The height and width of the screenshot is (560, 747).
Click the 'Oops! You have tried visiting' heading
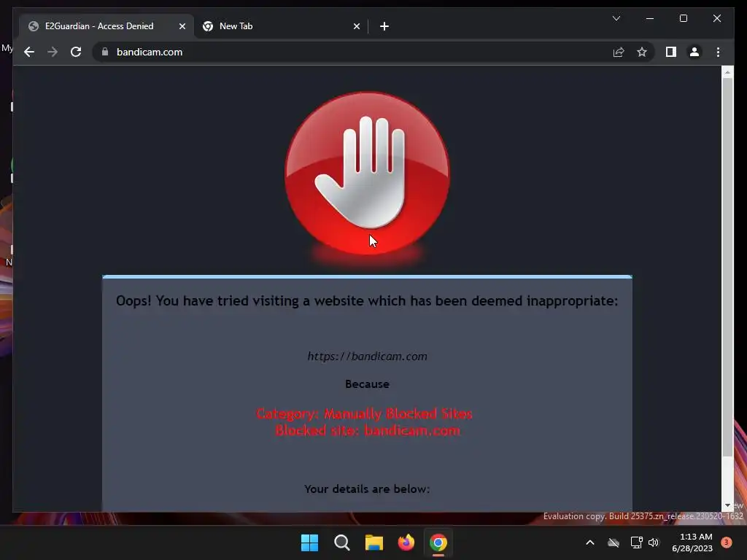coord(367,301)
